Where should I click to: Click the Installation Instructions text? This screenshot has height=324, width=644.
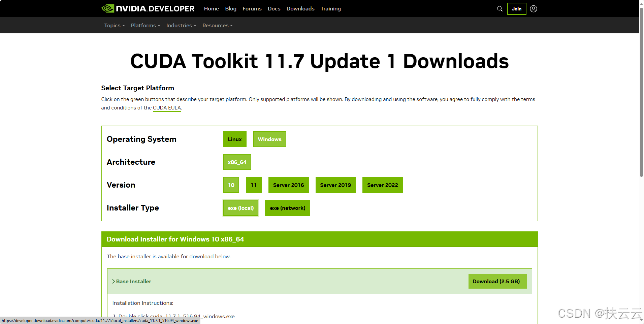143,303
